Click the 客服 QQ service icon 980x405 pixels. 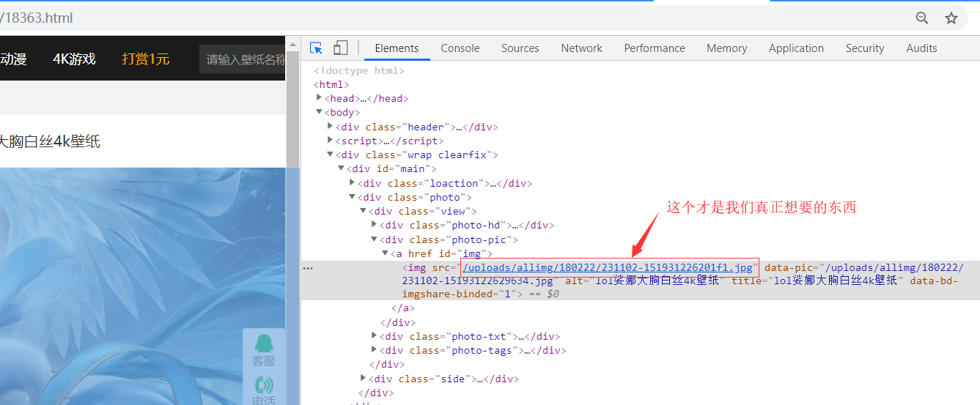click(x=264, y=350)
